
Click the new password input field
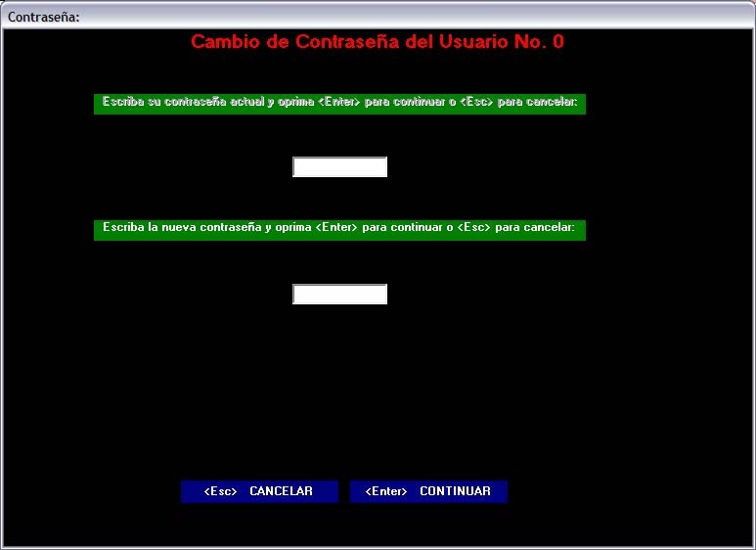point(340,295)
